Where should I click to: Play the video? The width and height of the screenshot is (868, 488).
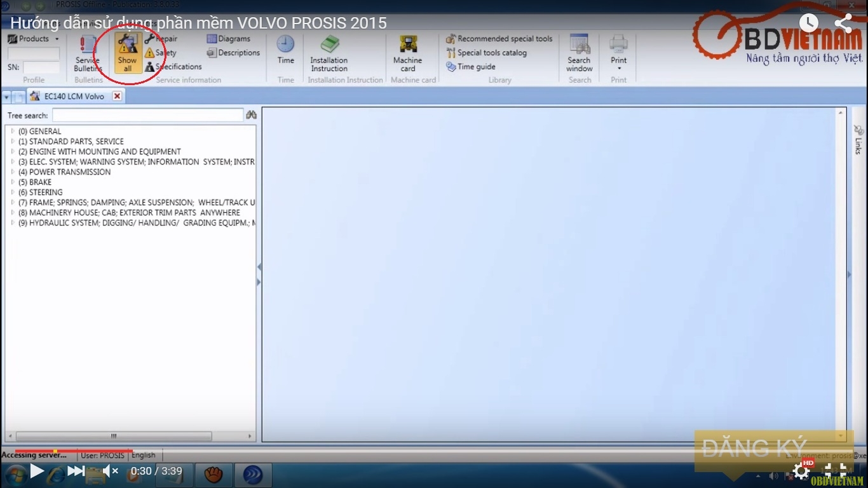pyautogui.click(x=37, y=471)
